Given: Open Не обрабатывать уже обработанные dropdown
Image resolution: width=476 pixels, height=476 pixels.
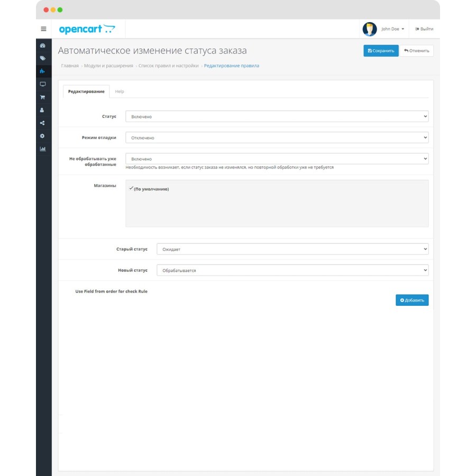Looking at the screenshot, I should [x=277, y=159].
